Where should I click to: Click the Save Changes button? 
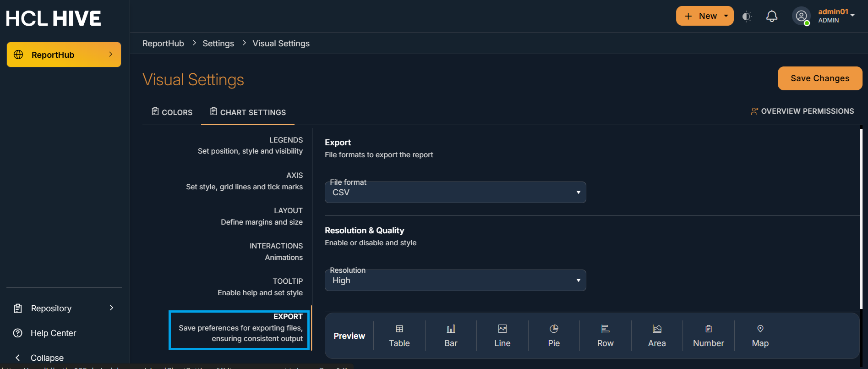(x=819, y=78)
